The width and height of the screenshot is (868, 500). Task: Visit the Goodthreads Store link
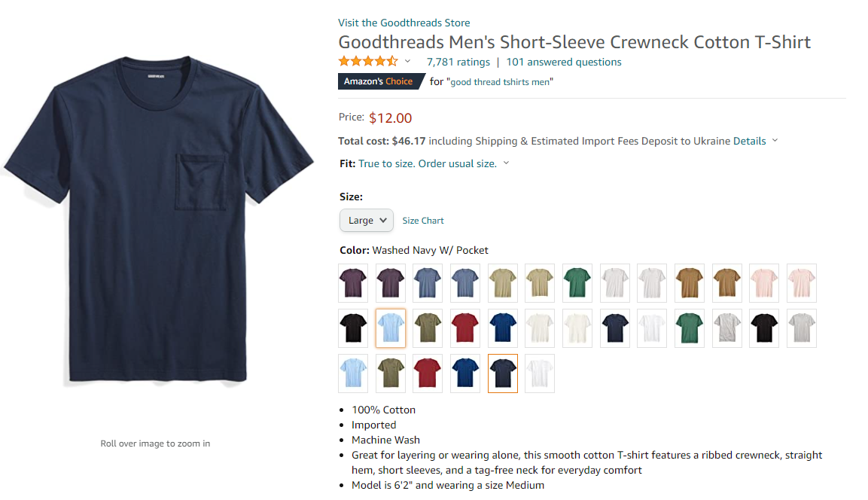coord(404,23)
